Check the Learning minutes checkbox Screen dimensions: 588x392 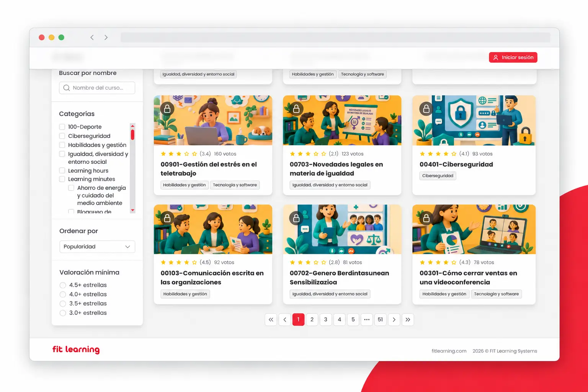[x=62, y=179]
